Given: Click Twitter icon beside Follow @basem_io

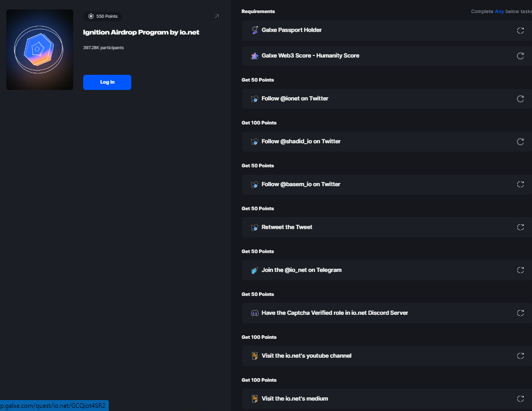Looking at the screenshot, I should tap(254, 185).
